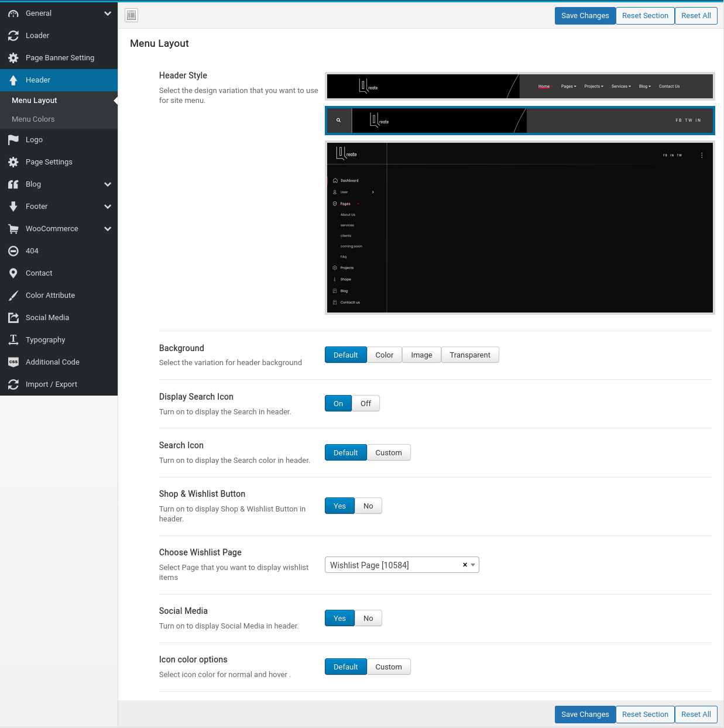Screen dimensions: 724x728
Task: Click the bottom Save Changes button
Action: (x=585, y=715)
